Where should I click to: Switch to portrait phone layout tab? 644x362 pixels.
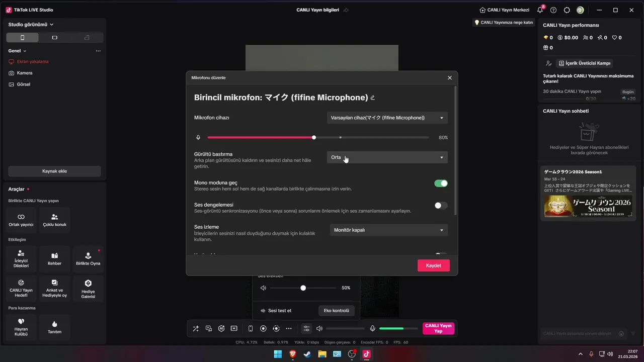coord(22,38)
